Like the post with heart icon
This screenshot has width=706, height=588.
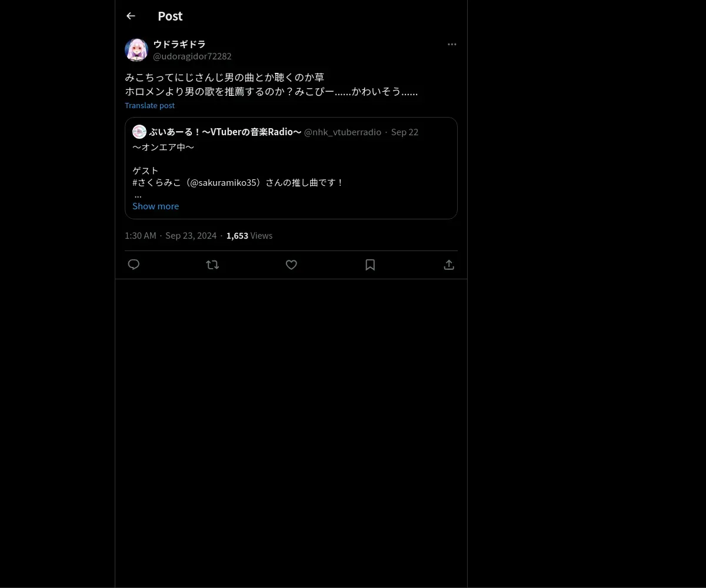click(x=291, y=265)
